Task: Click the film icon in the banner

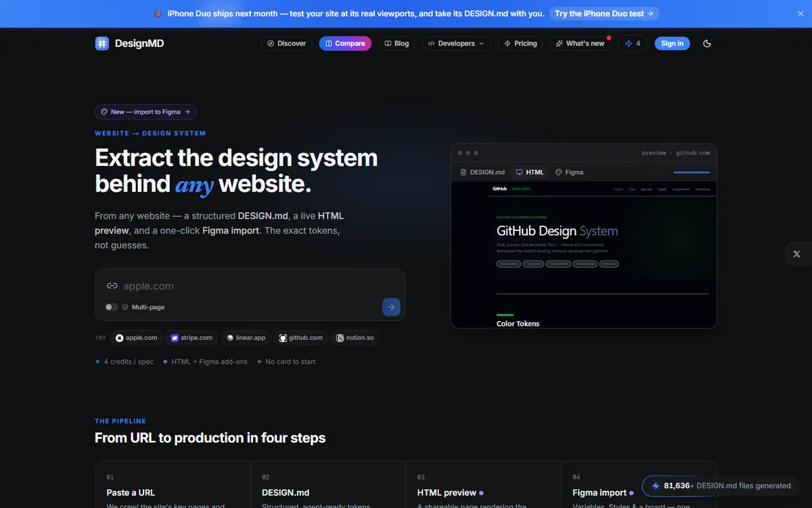Action: 158,14
